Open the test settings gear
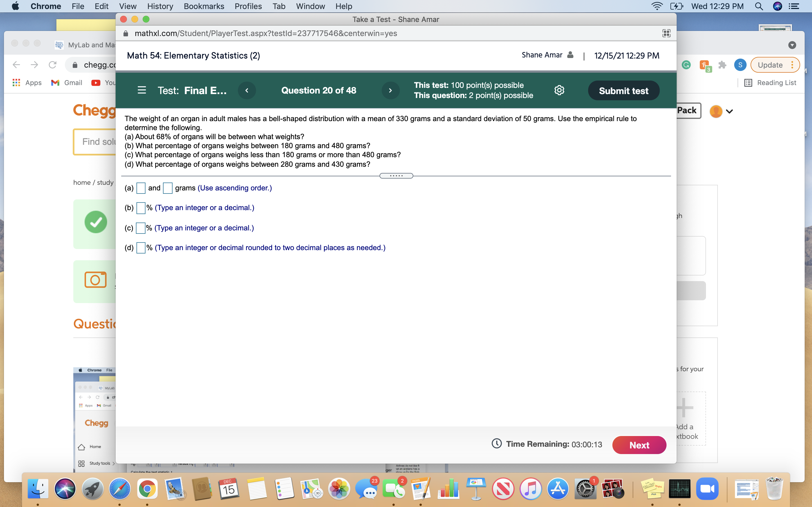 (x=559, y=90)
